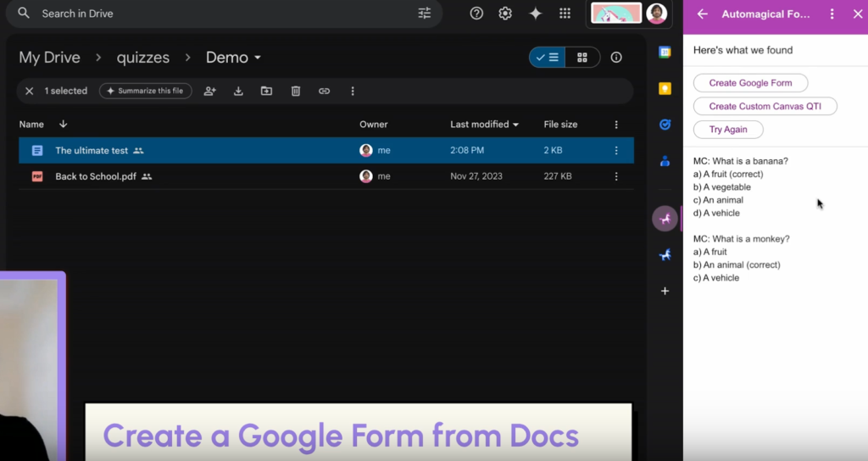Open Demo folder dropdown menu
This screenshot has height=461, width=868.
(x=233, y=58)
